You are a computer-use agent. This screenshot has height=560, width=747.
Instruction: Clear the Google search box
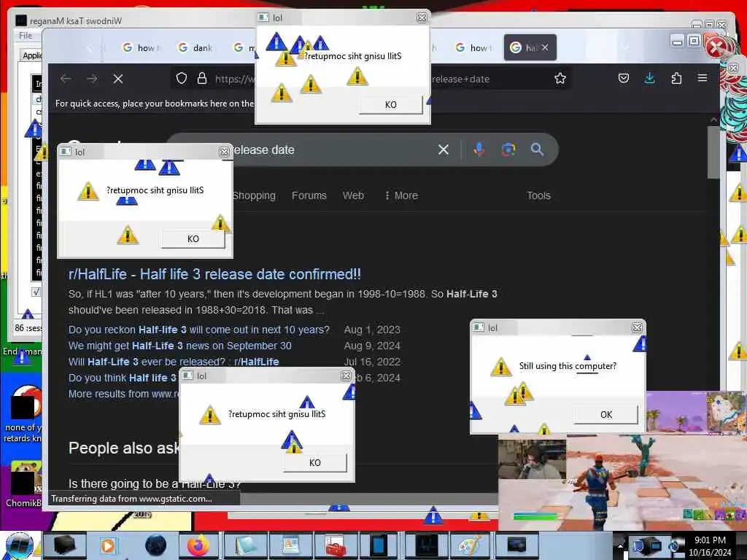point(443,149)
